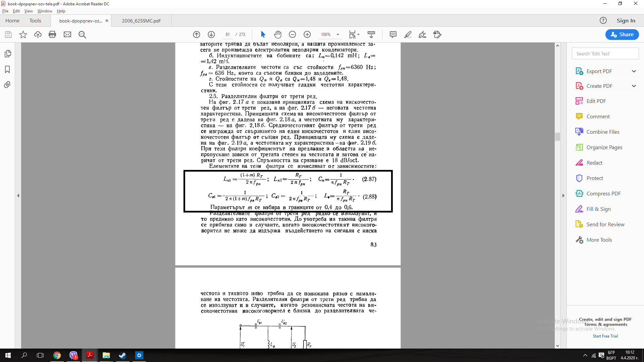Image resolution: width=644 pixels, height=362 pixels.
Task: Open the Comment tool
Action: (598, 116)
